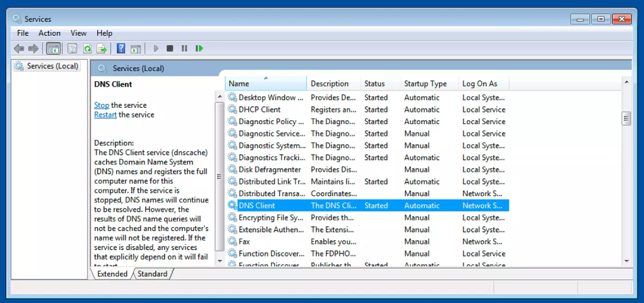
Task: Click the gear icon beside Diagnostic Policy service
Action: tap(232, 122)
